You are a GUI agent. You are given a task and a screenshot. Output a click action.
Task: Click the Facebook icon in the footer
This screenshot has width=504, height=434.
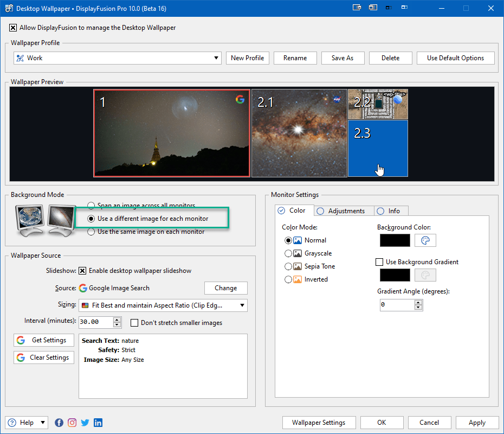point(59,423)
